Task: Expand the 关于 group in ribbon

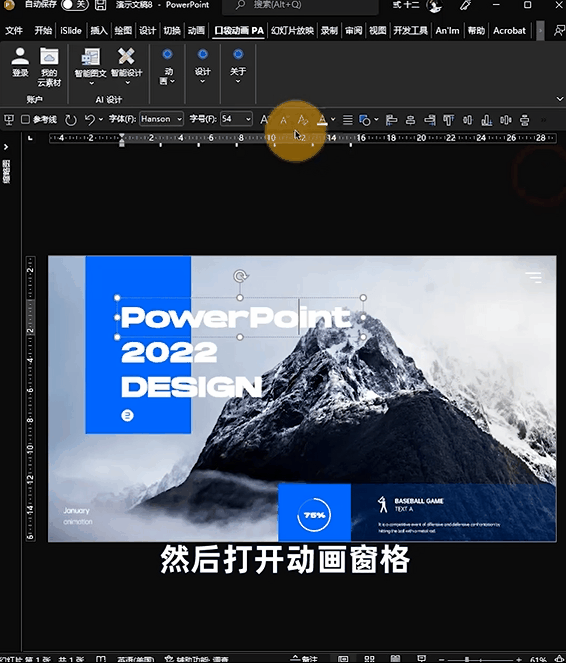Action: 238,67
